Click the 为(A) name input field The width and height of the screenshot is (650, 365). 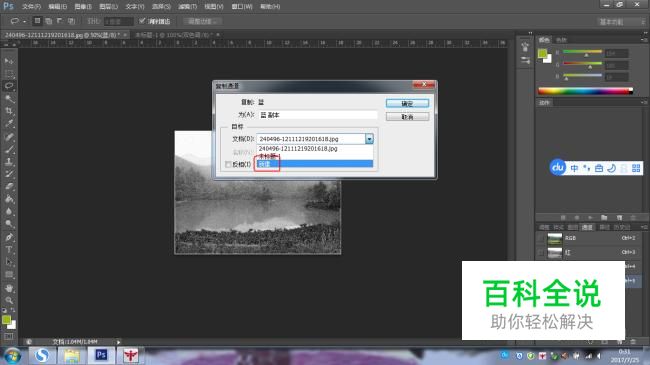(318, 115)
